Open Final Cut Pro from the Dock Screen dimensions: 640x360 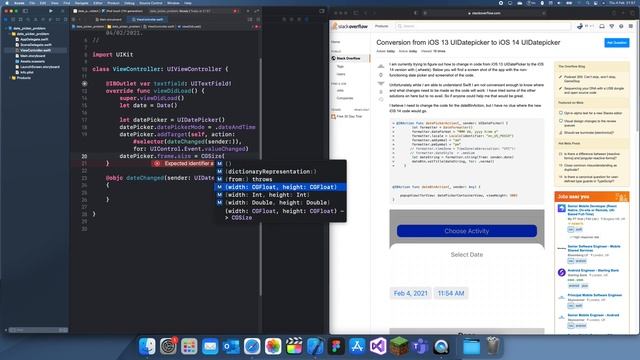(x=294, y=347)
